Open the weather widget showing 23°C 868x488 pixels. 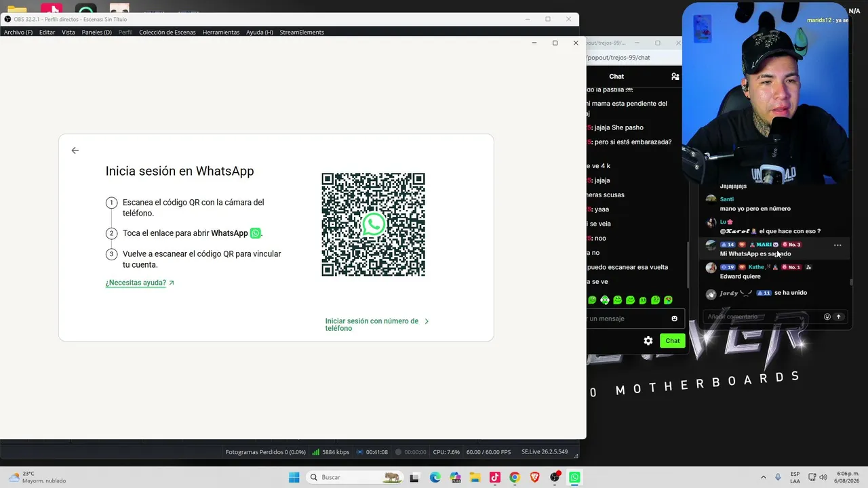tap(38, 477)
